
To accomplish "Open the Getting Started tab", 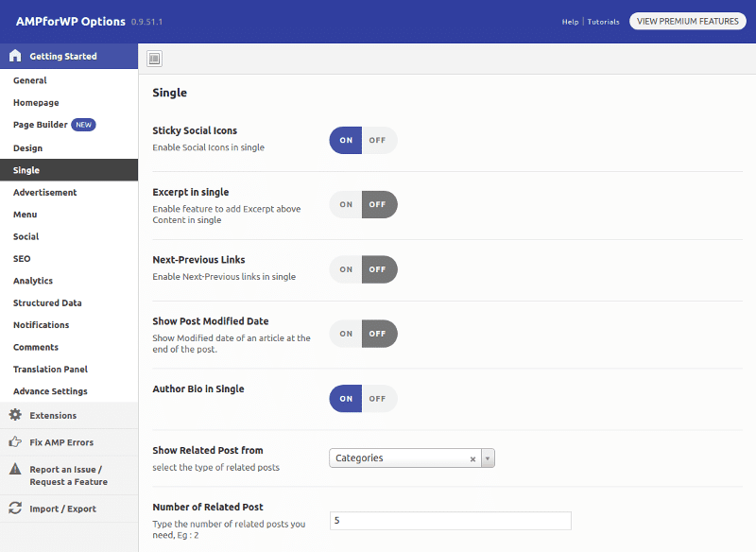I will click(69, 56).
